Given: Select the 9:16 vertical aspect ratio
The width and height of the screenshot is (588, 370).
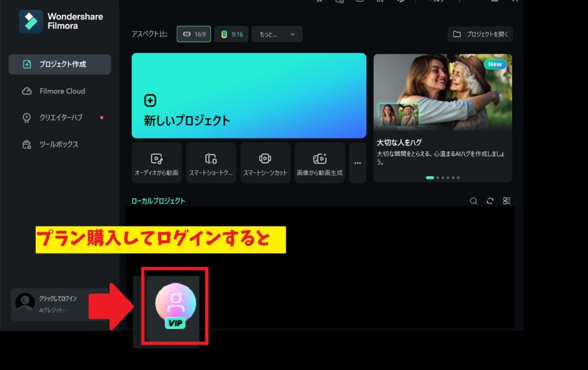Looking at the screenshot, I should (x=231, y=34).
